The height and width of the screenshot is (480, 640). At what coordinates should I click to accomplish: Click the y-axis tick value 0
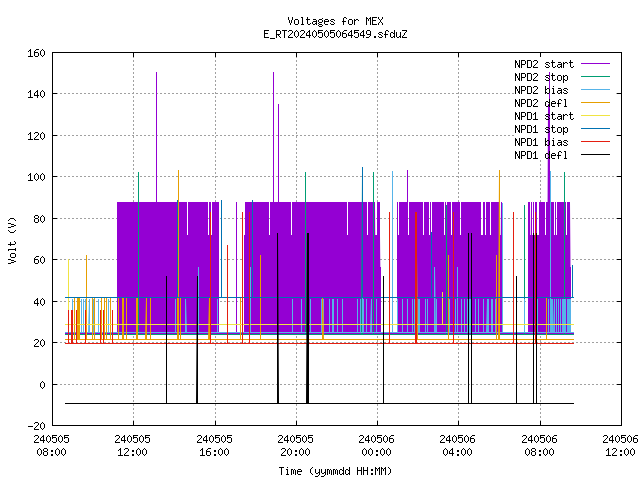pos(42,385)
